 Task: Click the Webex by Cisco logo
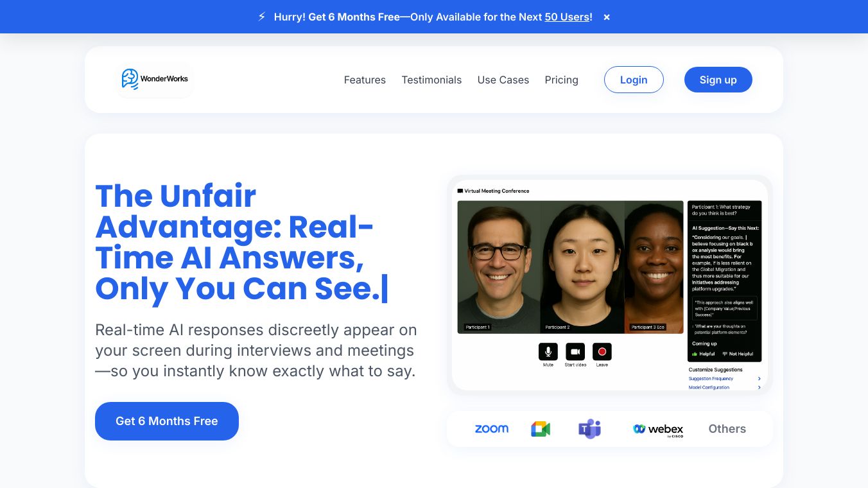click(658, 430)
